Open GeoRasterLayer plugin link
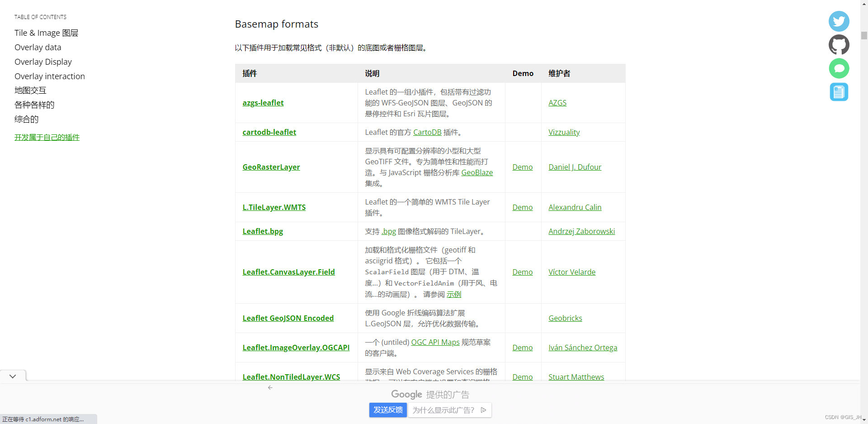 coord(271,167)
